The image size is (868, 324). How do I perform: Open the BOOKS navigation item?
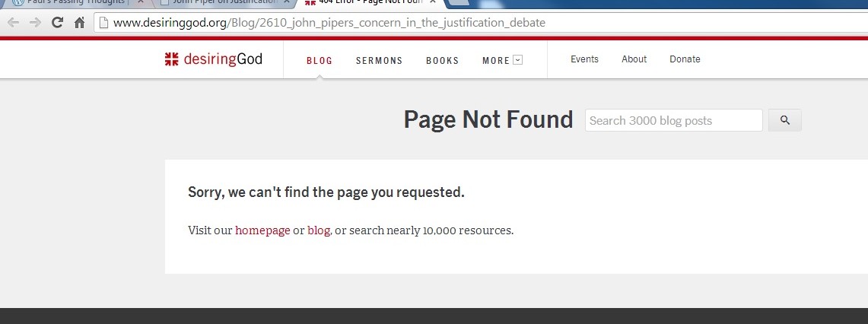[442, 60]
